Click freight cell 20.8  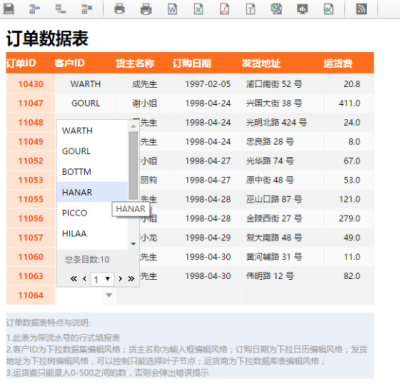(x=349, y=84)
